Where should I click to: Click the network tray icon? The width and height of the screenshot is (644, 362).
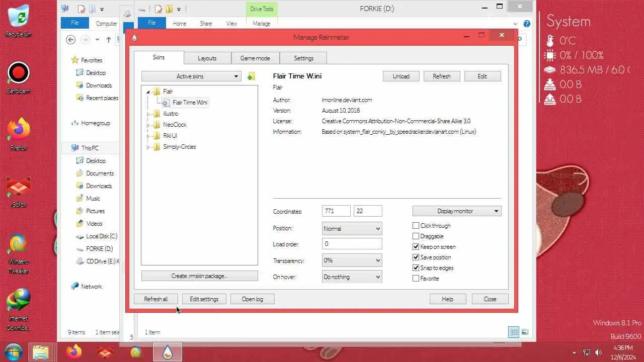click(x=587, y=352)
